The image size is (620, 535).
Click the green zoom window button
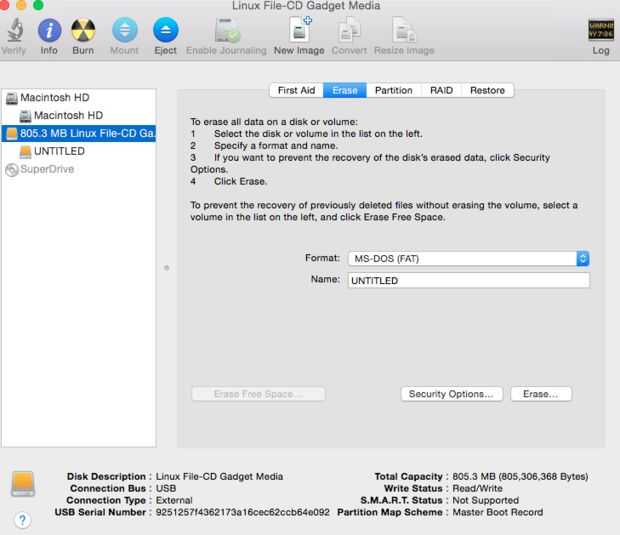coord(38,5)
